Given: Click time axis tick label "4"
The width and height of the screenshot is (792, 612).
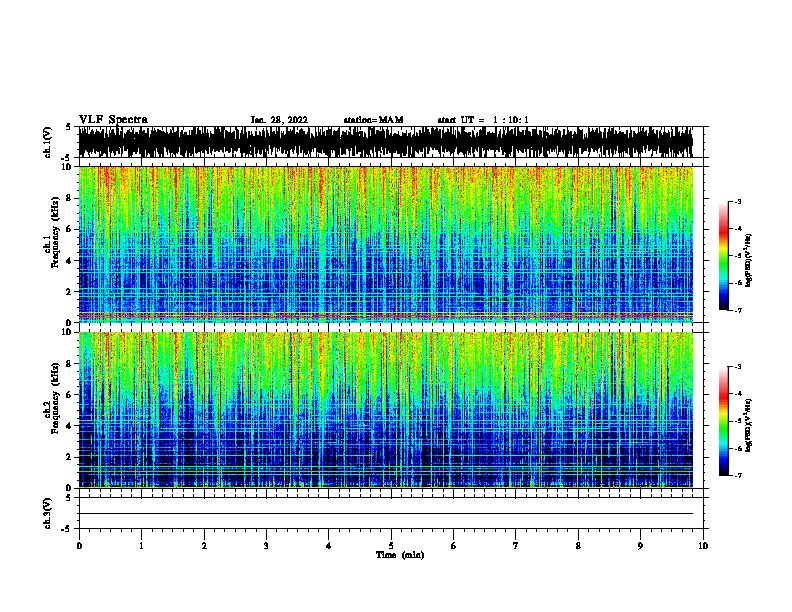Looking at the screenshot, I should tap(329, 545).
